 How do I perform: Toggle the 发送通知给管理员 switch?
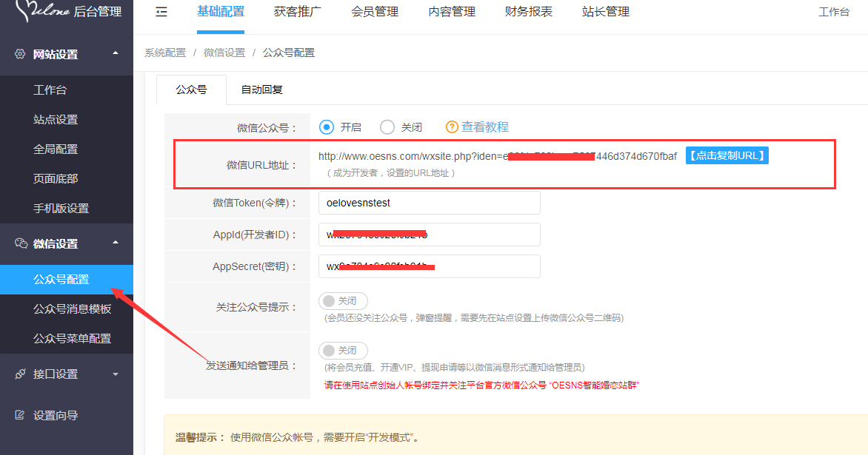tap(343, 350)
